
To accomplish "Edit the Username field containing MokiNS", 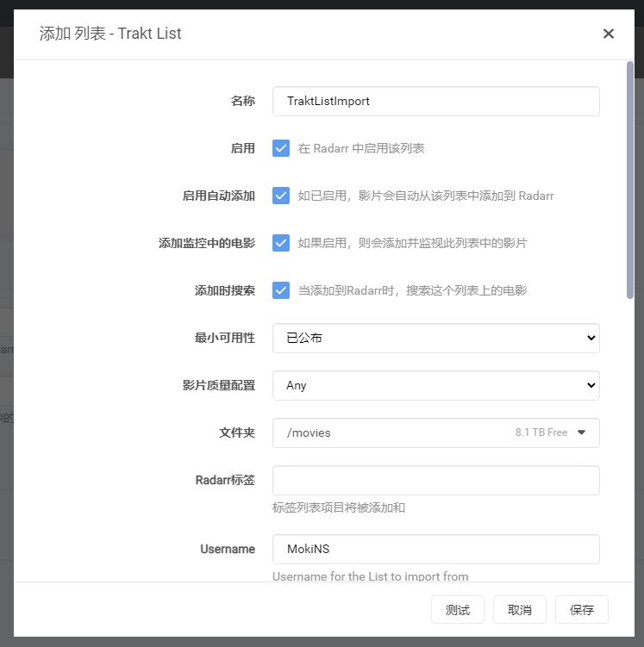I will pyautogui.click(x=436, y=549).
